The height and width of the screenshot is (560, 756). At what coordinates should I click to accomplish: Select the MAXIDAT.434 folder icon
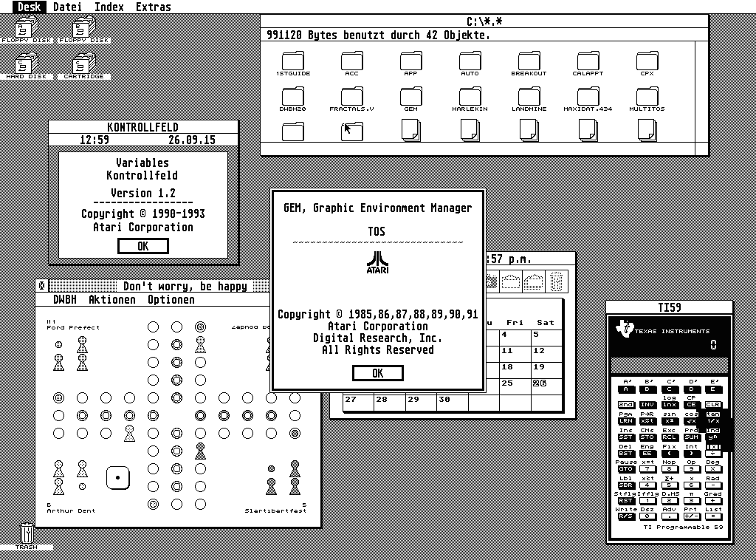[x=588, y=99]
